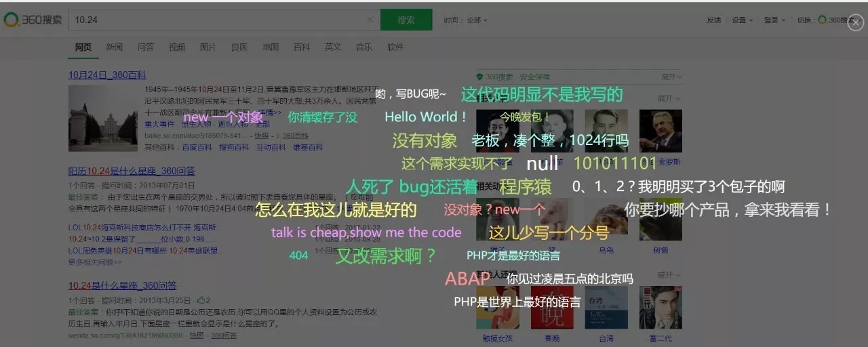868x347 pixels.
Task: Click the 树懒 name caption
Action: click(660, 250)
